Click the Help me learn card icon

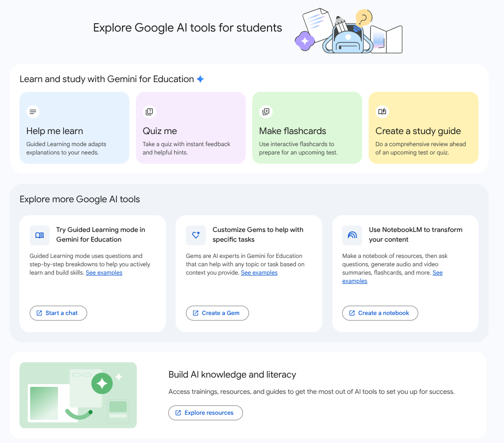(32, 111)
